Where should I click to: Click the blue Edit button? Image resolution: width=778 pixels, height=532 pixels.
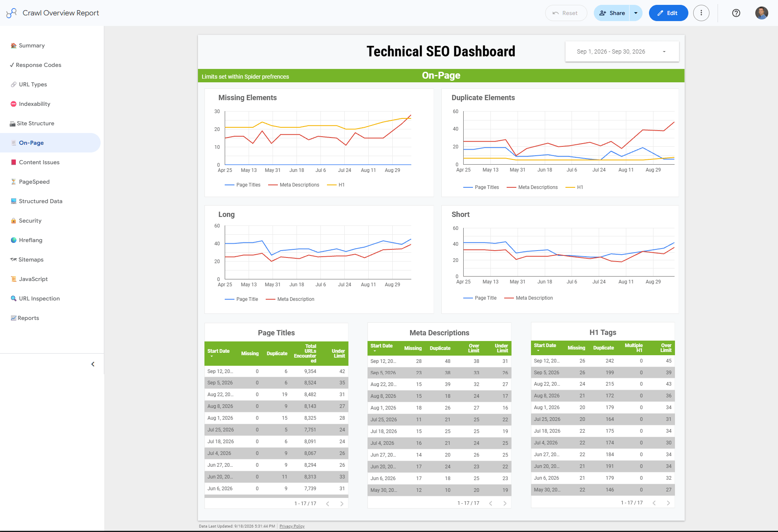coord(668,13)
